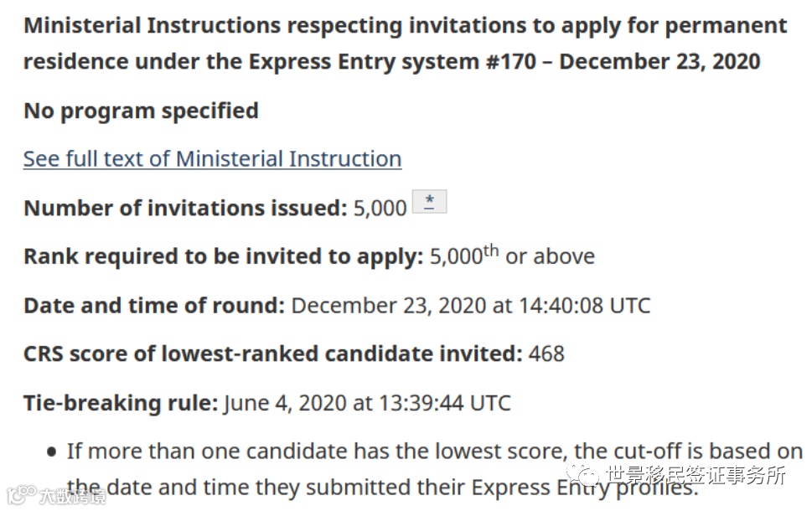The width and height of the screenshot is (812, 511).
Task: Open the See full text of Ministerial Instruction link
Action: click(212, 158)
